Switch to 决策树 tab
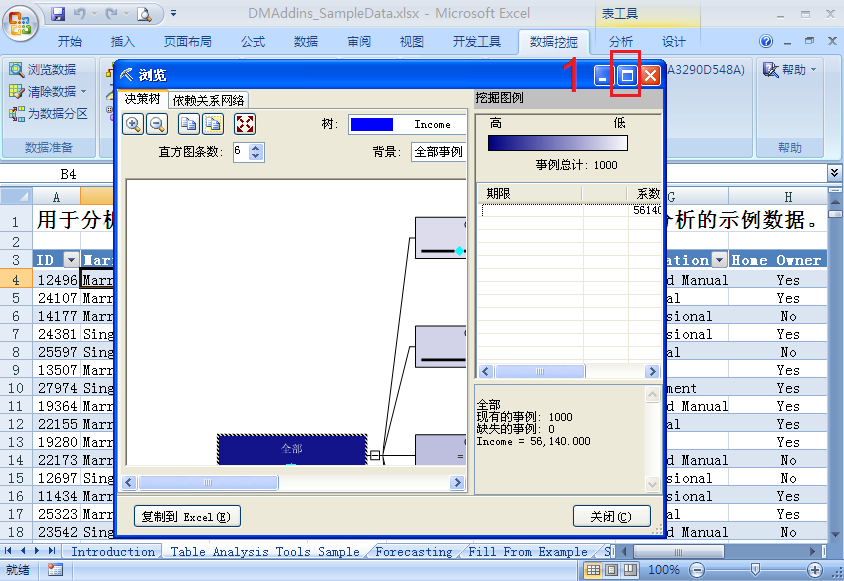The width and height of the screenshot is (844, 581). [x=142, y=99]
